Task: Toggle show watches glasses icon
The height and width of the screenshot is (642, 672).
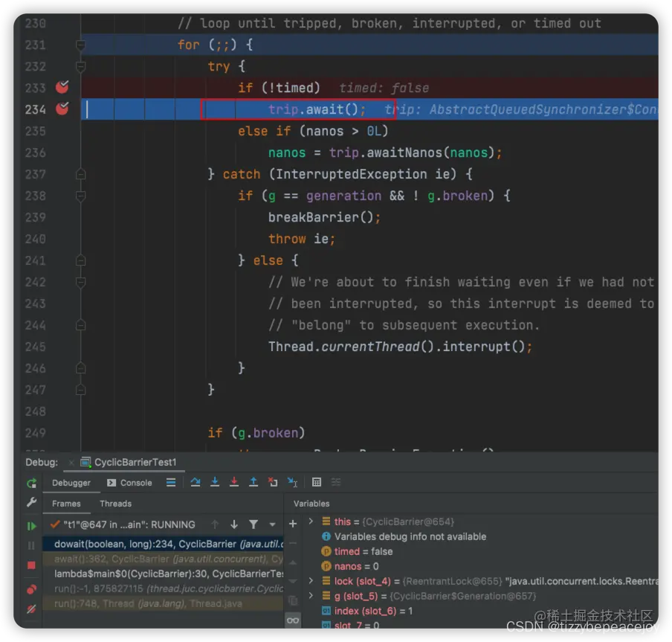Action: (293, 620)
